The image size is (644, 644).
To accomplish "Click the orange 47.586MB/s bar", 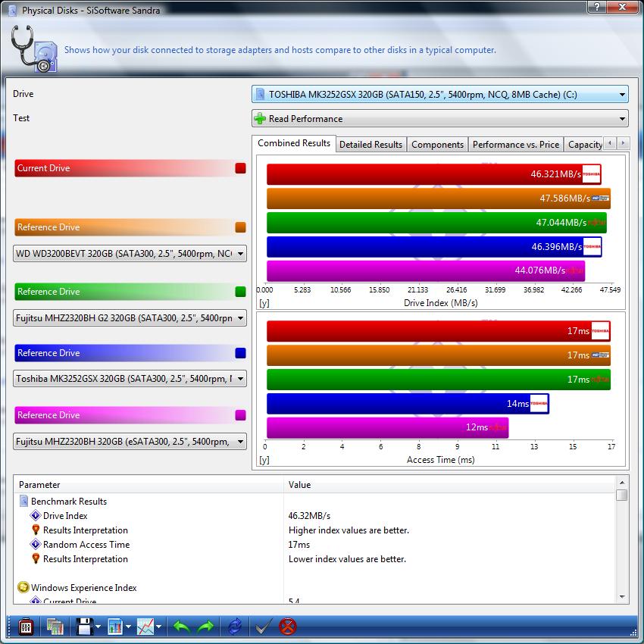I will (x=438, y=199).
